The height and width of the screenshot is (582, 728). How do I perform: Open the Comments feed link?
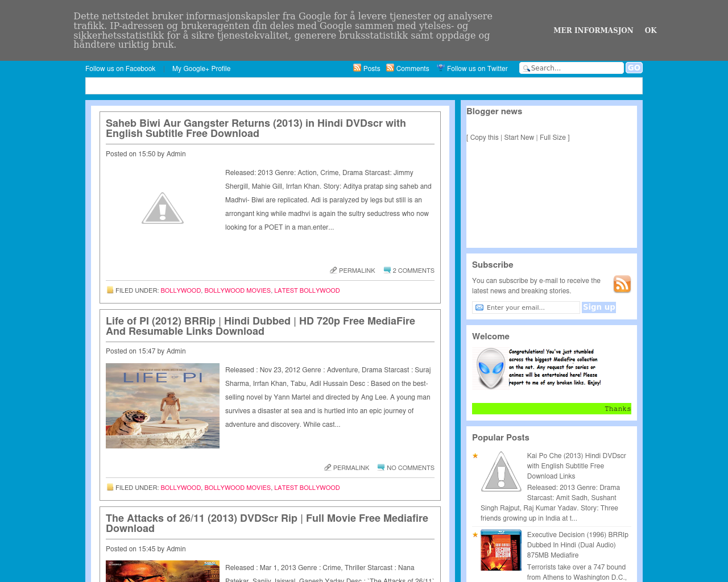coord(412,69)
